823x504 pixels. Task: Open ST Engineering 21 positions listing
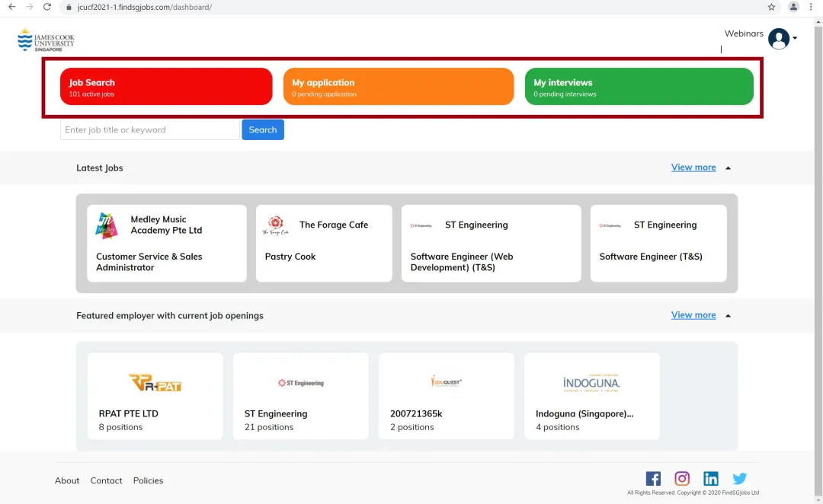pyautogui.click(x=301, y=396)
